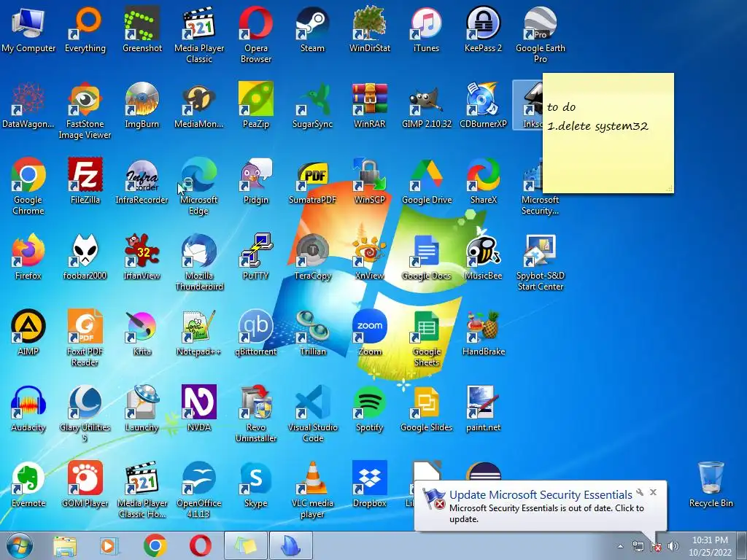Screen dimensions: 747x560
Task: Open paint.net desktop shortcut
Action: click(483, 408)
